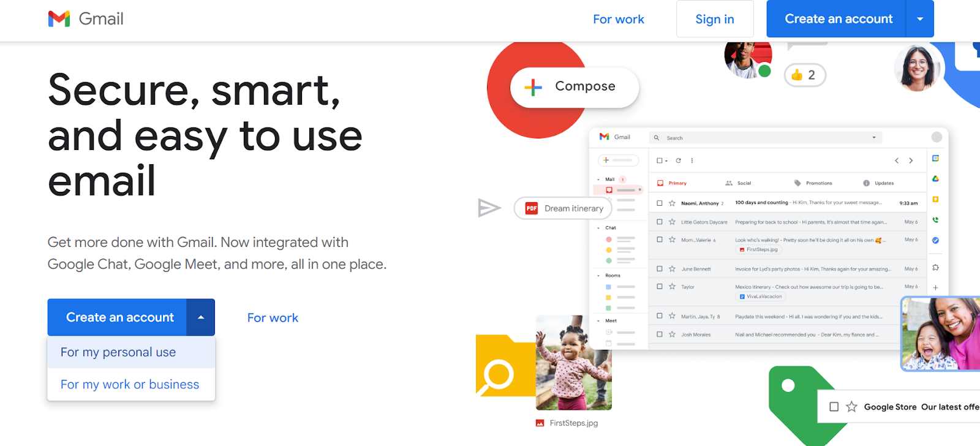Image resolution: width=980 pixels, height=446 pixels.
Task: Collapse the Chat section in the preview sidebar
Action: point(598,228)
